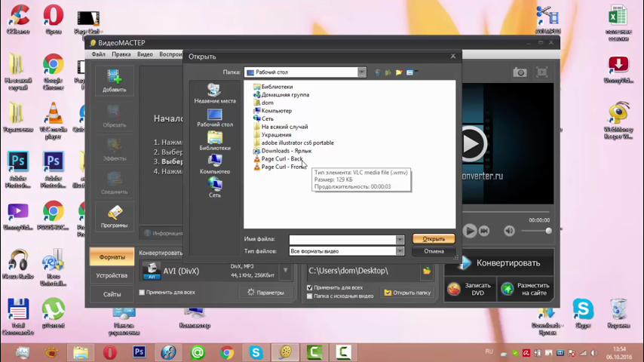The height and width of the screenshot is (362, 644).
Task: Click the 'Открыть папку' button
Action: [407, 293]
